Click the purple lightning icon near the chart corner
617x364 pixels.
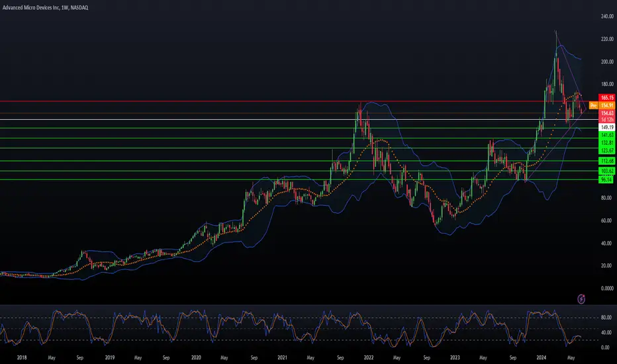point(581,299)
